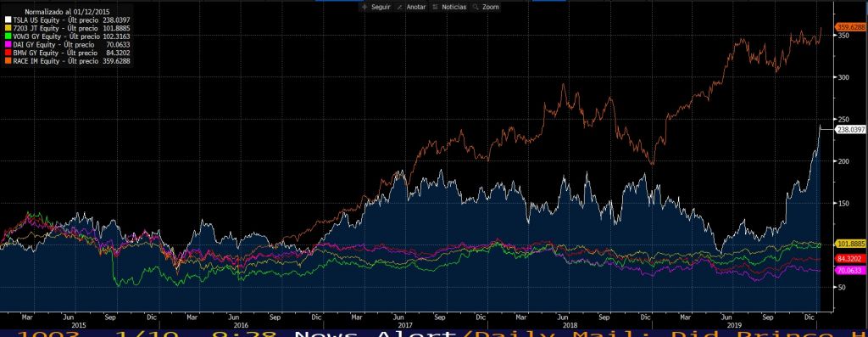This screenshot has width=868, height=337.
Task: Click the red BMW GY Equity swatch
Action: 8,53
